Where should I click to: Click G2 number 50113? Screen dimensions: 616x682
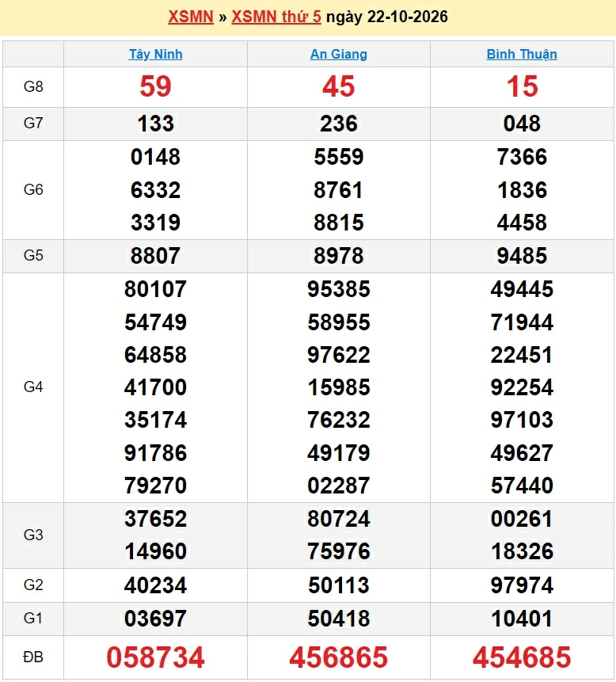coord(339,585)
